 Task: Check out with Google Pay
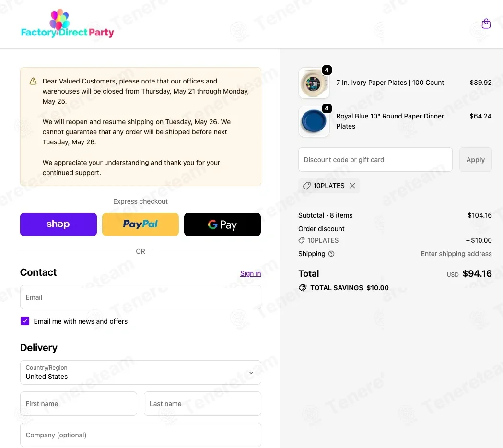[x=222, y=224]
